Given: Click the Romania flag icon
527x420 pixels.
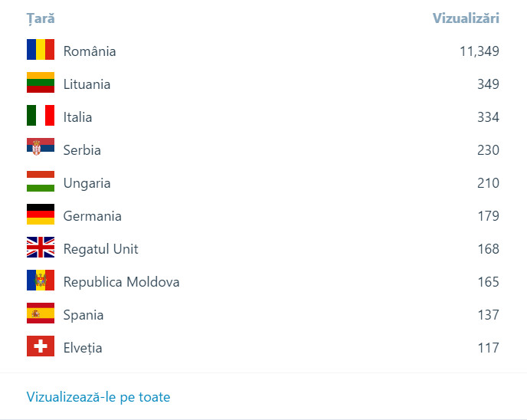Looking at the screenshot, I should 41,51.
